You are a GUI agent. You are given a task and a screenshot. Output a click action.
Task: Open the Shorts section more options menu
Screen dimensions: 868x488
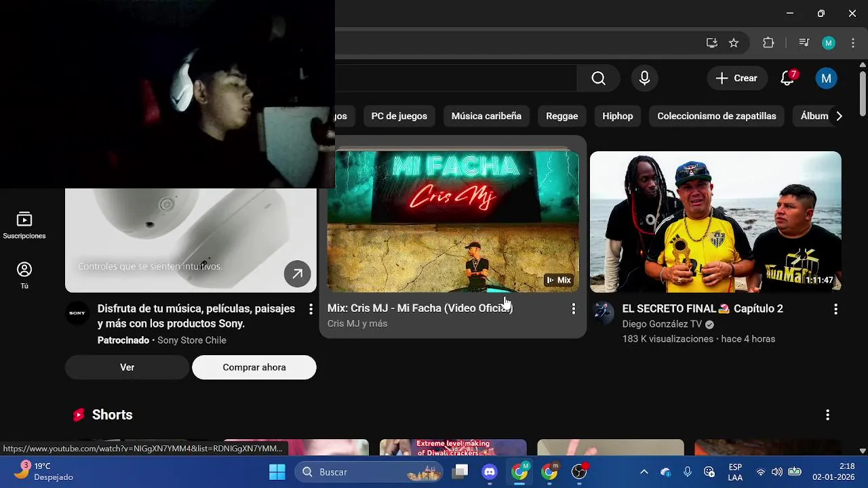pos(827,415)
